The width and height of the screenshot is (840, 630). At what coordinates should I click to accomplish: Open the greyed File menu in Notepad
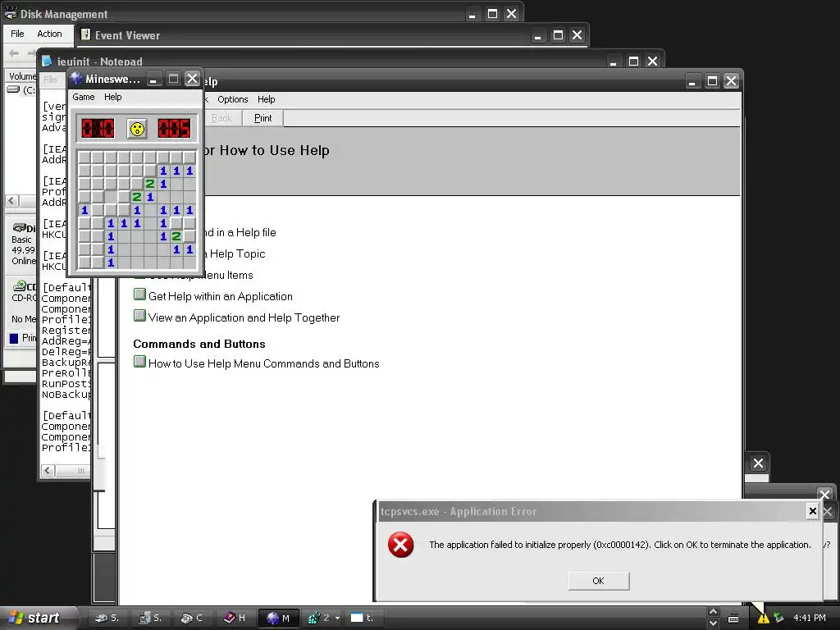pyautogui.click(x=50, y=80)
